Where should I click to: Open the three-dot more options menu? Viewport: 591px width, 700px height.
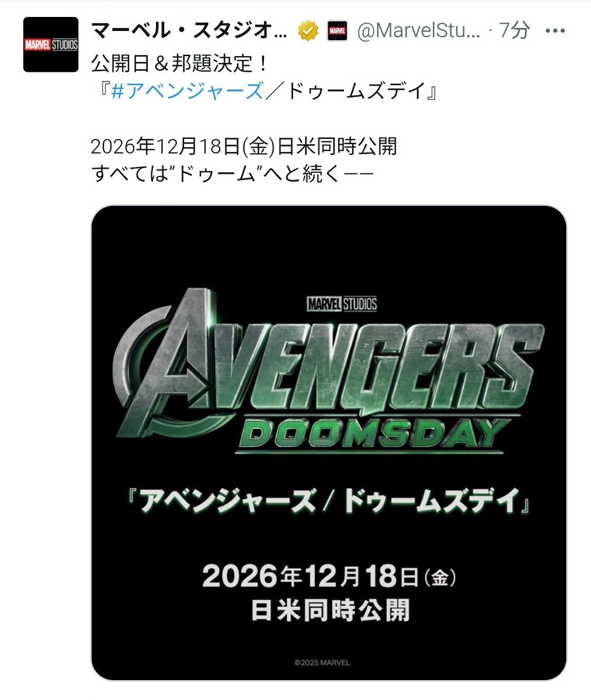pyautogui.click(x=555, y=31)
